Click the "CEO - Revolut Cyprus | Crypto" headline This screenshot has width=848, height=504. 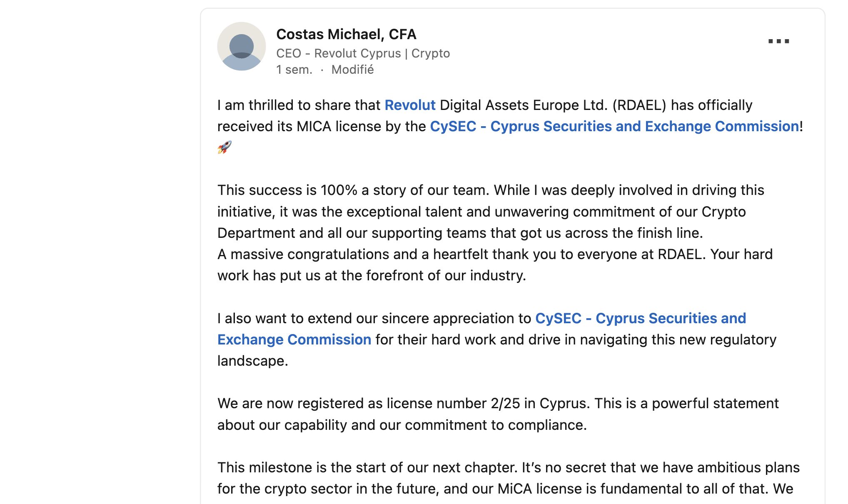pos(363,53)
